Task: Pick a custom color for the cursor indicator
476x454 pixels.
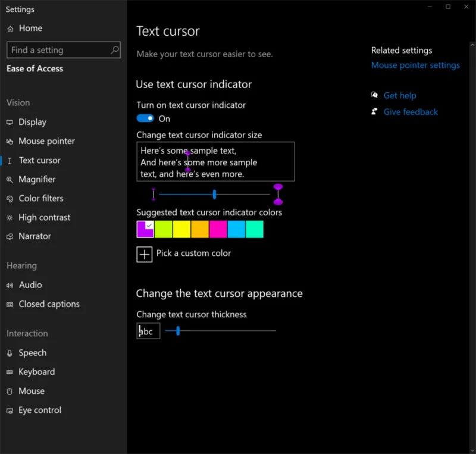Action: 144,255
